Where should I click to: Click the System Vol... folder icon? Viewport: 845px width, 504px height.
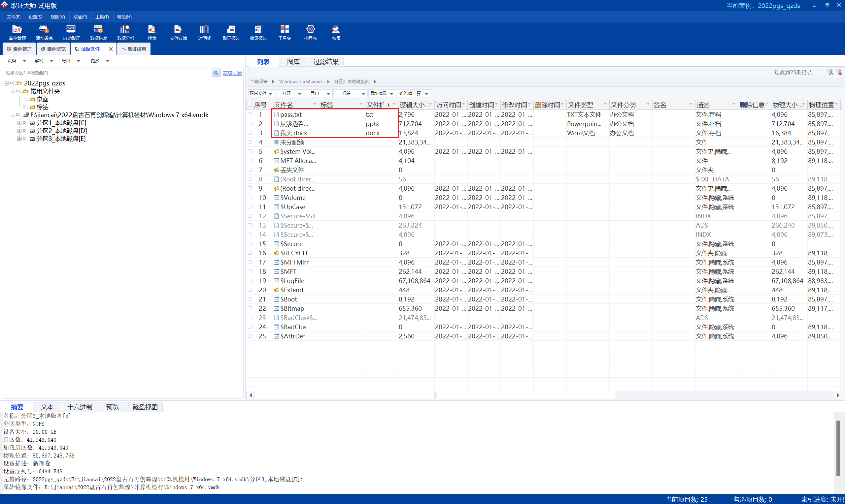pos(276,151)
